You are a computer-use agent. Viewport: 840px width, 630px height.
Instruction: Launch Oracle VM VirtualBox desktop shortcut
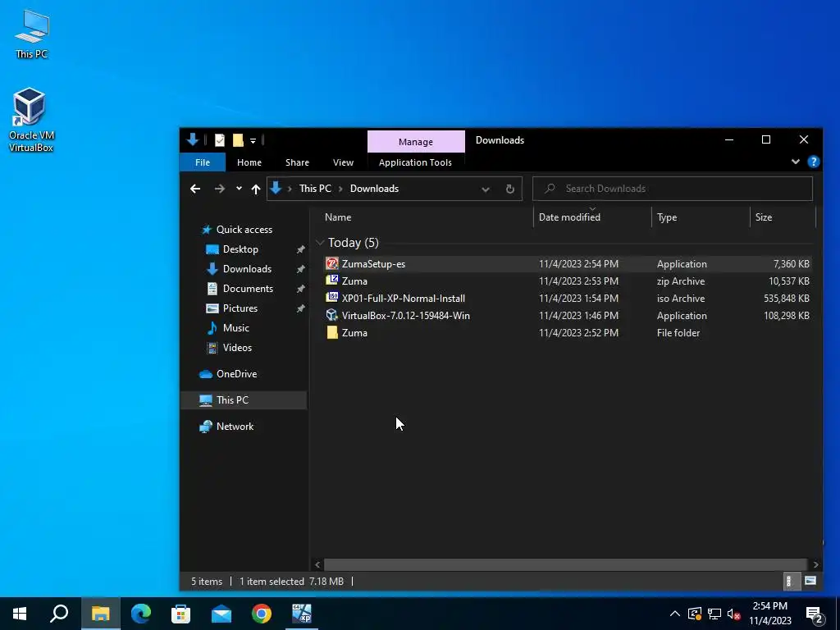[31, 120]
